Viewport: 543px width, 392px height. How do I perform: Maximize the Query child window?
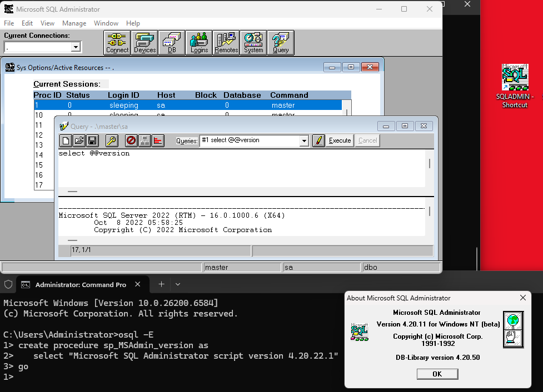coord(405,126)
